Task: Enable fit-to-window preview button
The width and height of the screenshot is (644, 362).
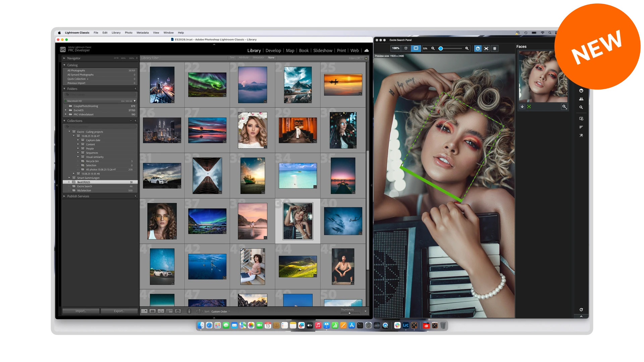Action: point(416,48)
